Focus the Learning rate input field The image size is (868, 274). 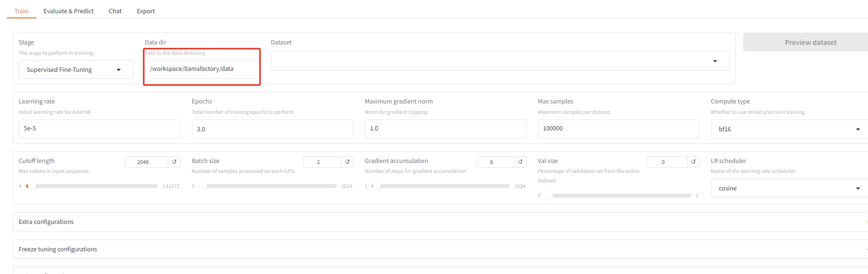point(99,128)
